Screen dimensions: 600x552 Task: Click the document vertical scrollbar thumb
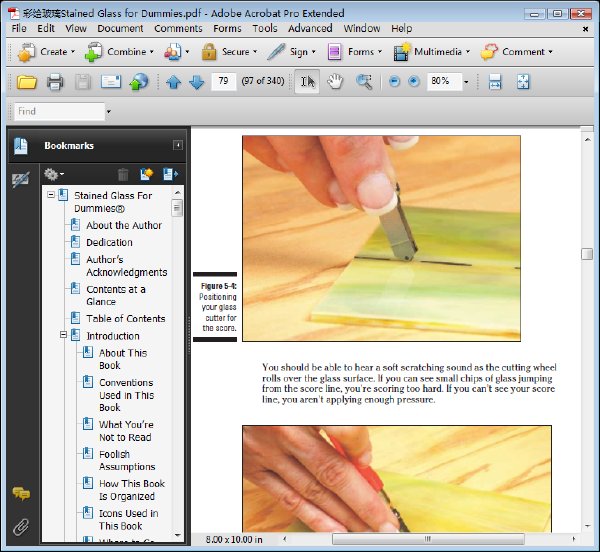click(x=587, y=254)
